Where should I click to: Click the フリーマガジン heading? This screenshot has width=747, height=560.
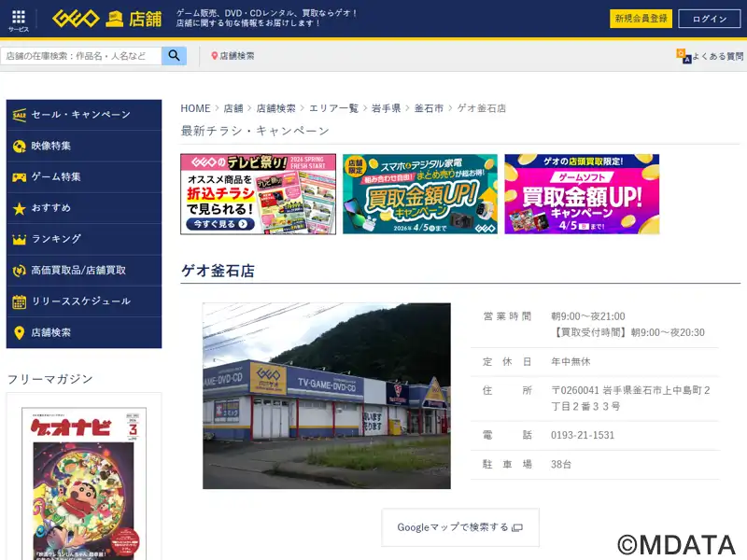point(50,379)
